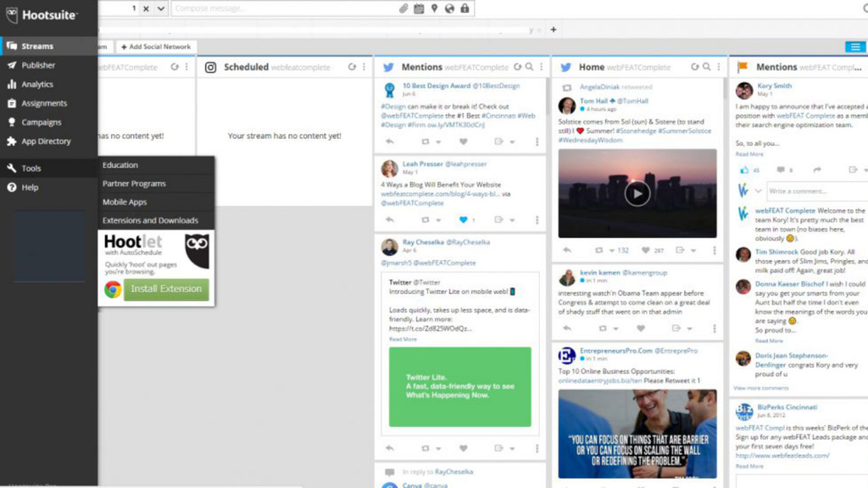Search in Twitter Mentions stream
868x488 pixels.
(x=530, y=67)
